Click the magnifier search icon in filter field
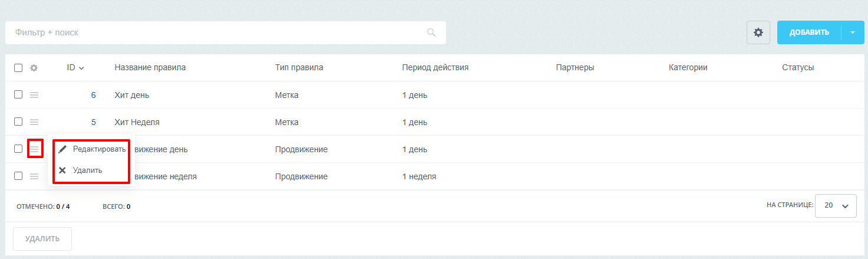Image resolution: width=868 pixels, height=259 pixels. 431,32
